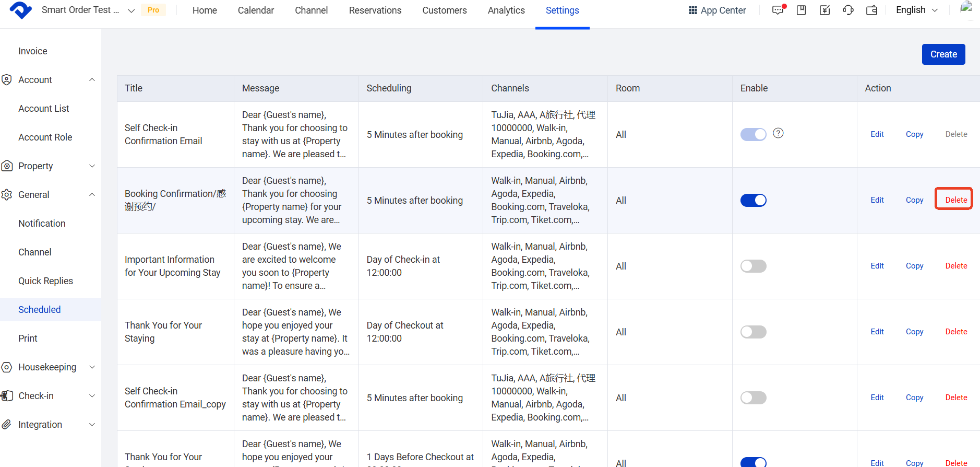Enable the Day of Checkout message toggle

tap(753, 332)
